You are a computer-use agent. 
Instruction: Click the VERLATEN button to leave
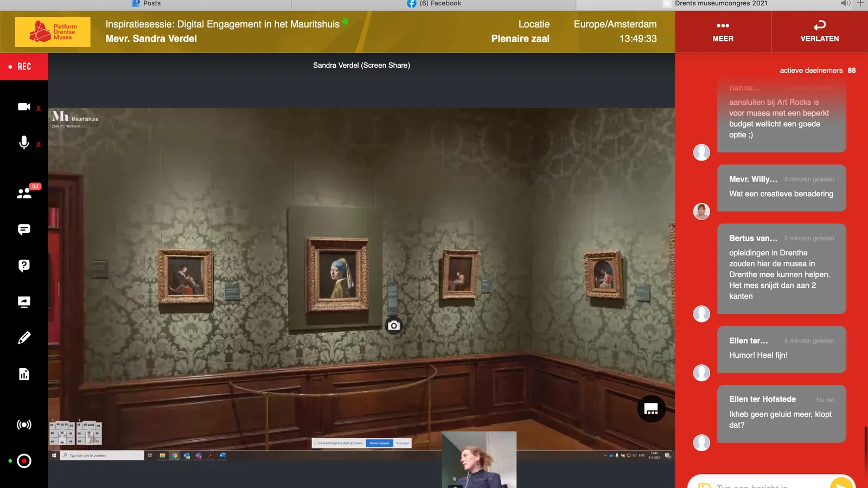point(819,31)
